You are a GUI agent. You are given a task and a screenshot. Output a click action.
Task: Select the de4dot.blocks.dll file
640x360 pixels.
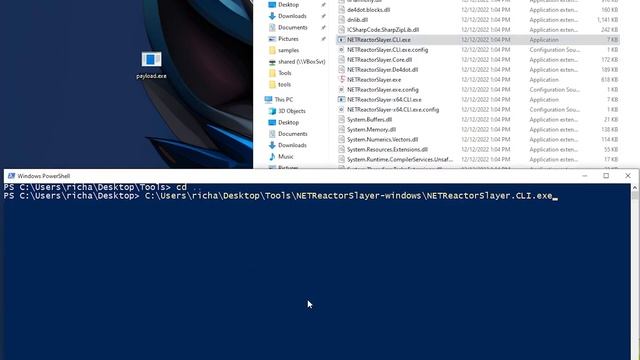pyautogui.click(x=368, y=10)
